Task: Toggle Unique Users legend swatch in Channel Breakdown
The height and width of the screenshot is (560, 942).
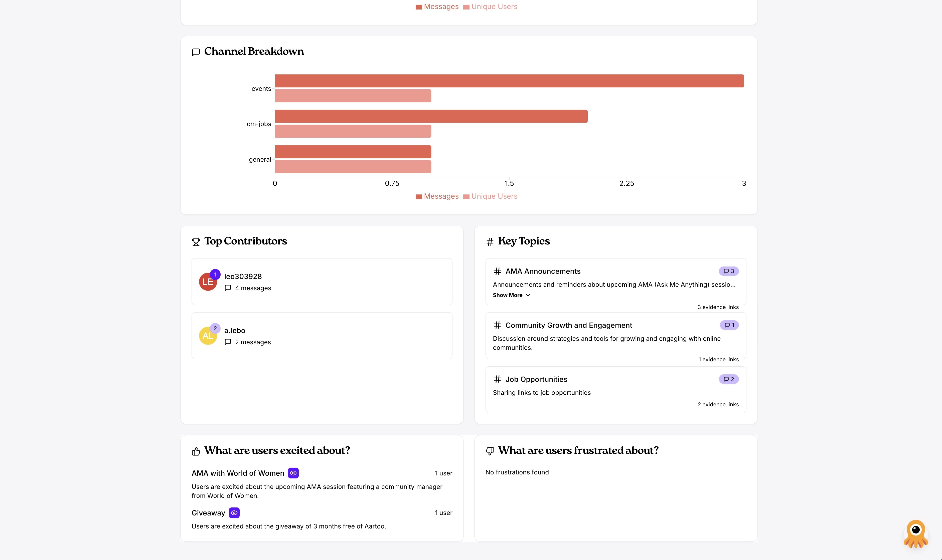Action: (x=466, y=197)
